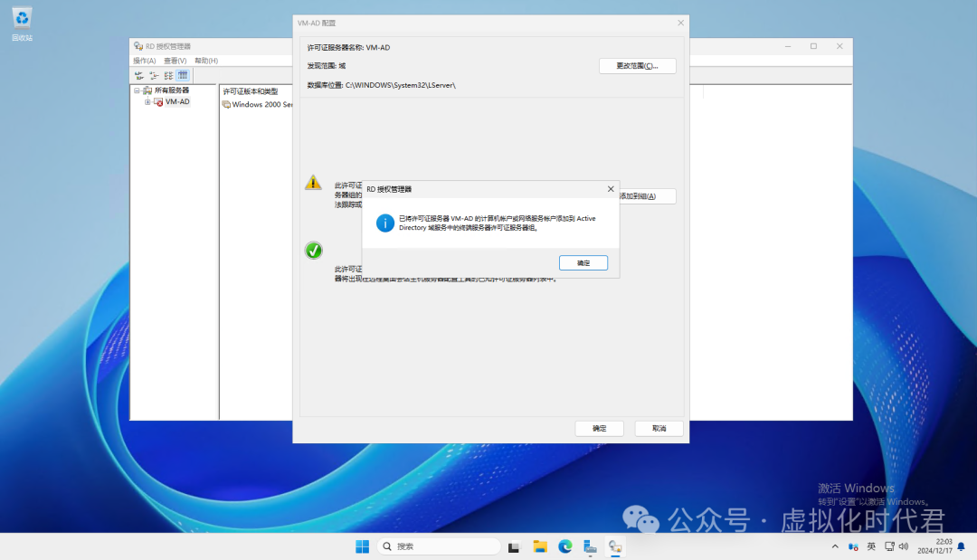Viewport: 977px width, 560px height.
Task: Collapse the 所有服务器 tree node
Action: pyautogui.click(x=138, y=90)
